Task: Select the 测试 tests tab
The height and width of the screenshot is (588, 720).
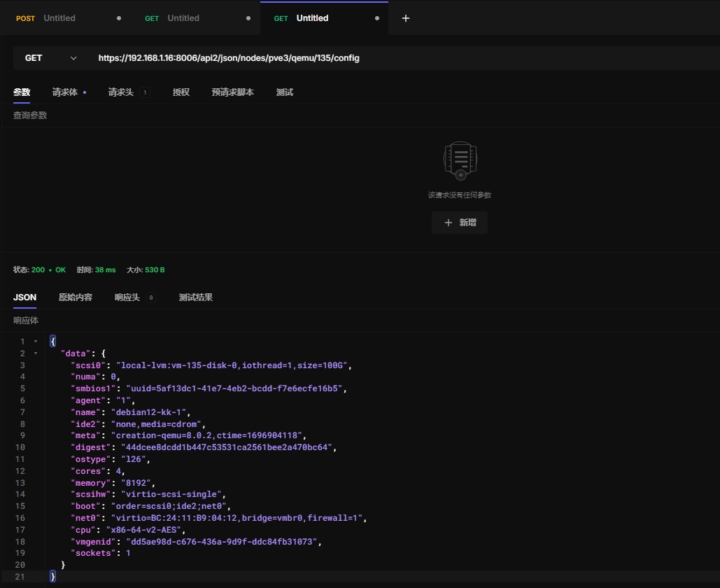Action: pos(285,92)
